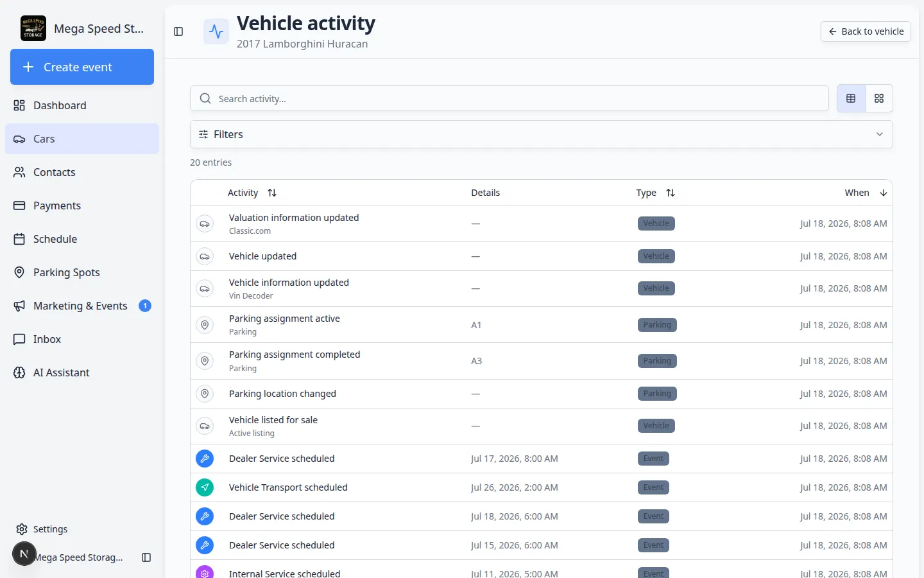Click the vehicle activity pulse icon
The image size is (924, 578).
coord(216,31)
